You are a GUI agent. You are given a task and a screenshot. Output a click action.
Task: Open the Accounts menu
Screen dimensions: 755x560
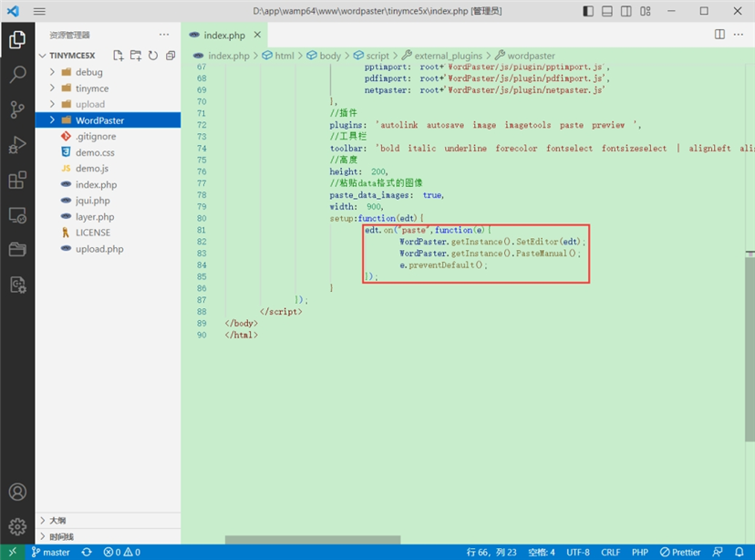click(x=17, y=492)
